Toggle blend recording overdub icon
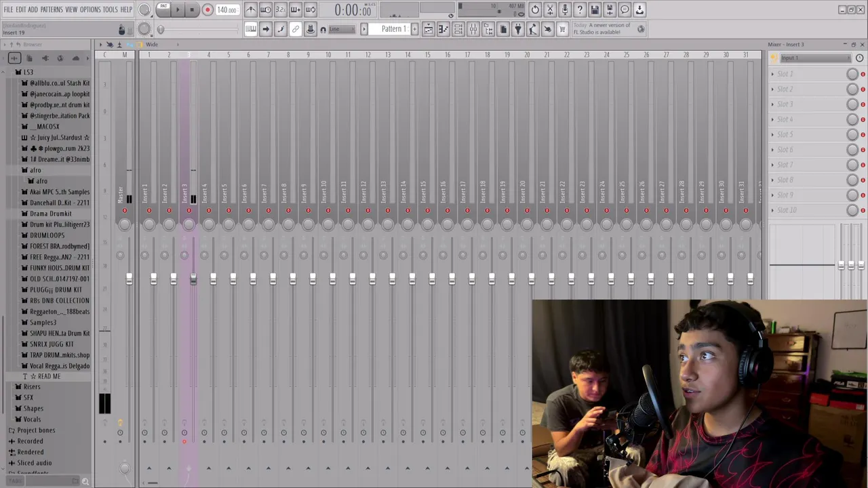 point(296,9)
